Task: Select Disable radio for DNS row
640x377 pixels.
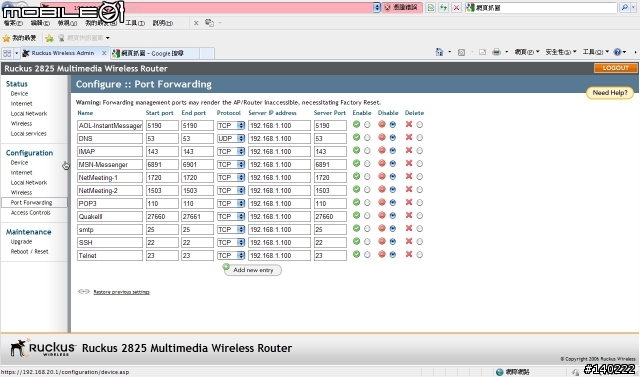Action: (393, 138)
